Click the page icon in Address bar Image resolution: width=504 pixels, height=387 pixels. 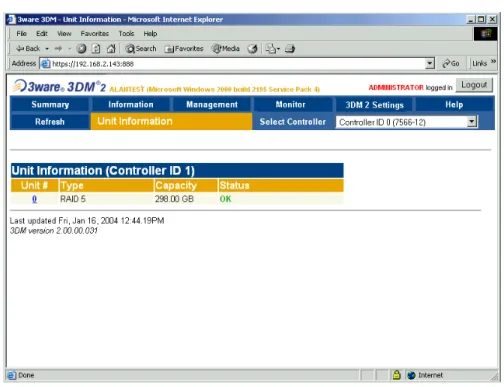click(45, 64)
